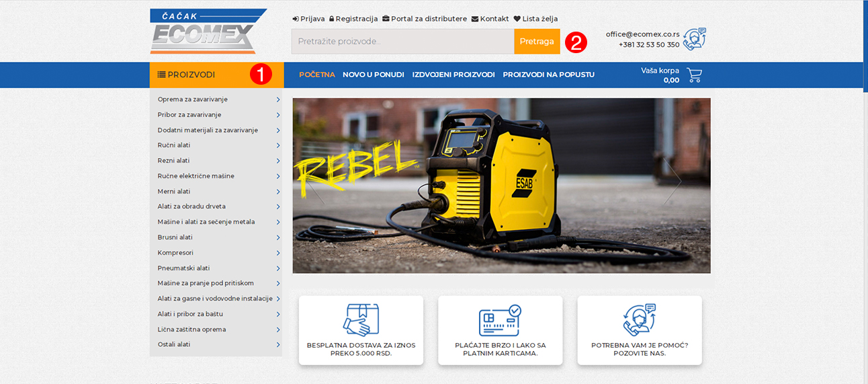Open NOVO U PONUDI

[x=374, y=75]
